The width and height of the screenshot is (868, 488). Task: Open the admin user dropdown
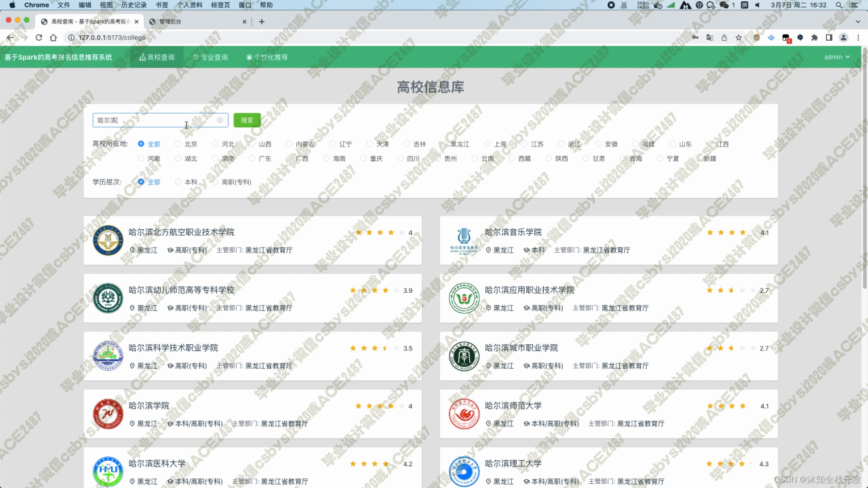coord(837,57)
